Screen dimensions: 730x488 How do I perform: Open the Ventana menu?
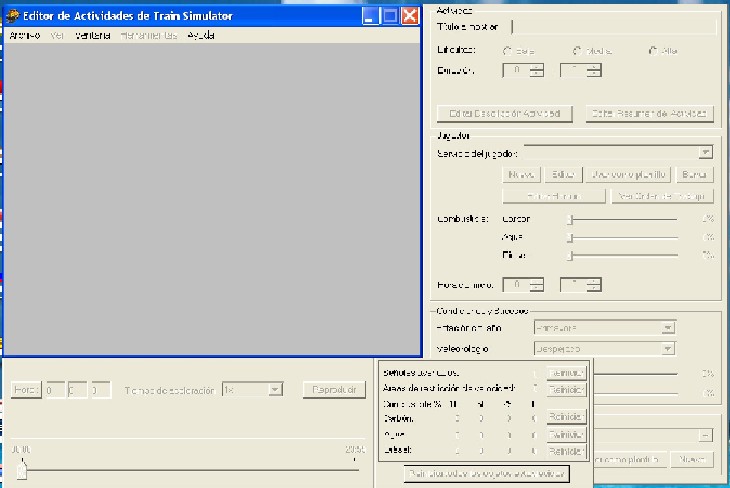[x=92, y=36]
